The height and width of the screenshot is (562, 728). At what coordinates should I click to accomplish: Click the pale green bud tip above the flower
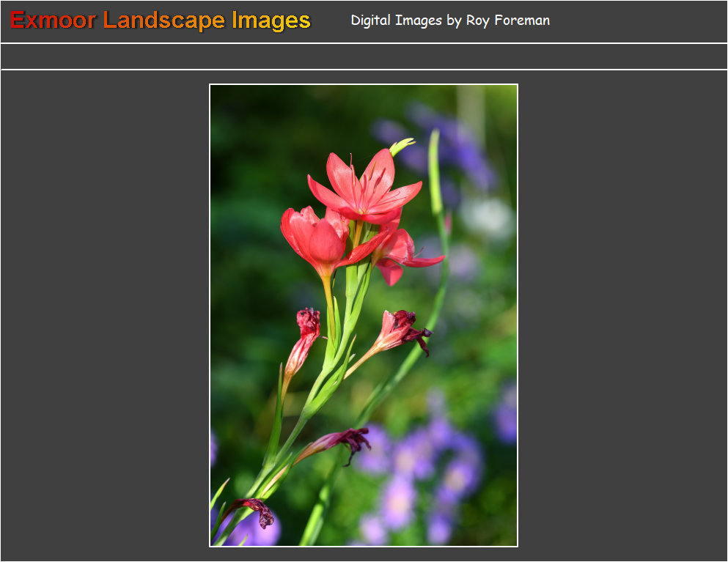402,146
